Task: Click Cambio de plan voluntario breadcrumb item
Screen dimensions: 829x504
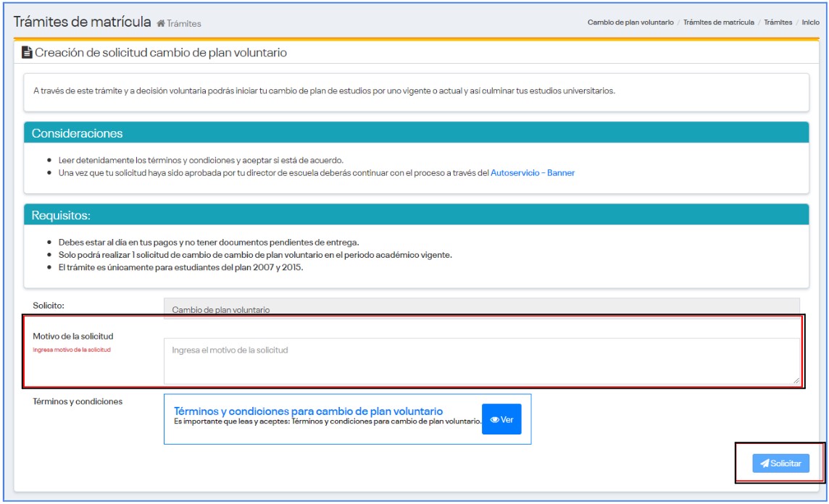Action: [x=630, y=22]
